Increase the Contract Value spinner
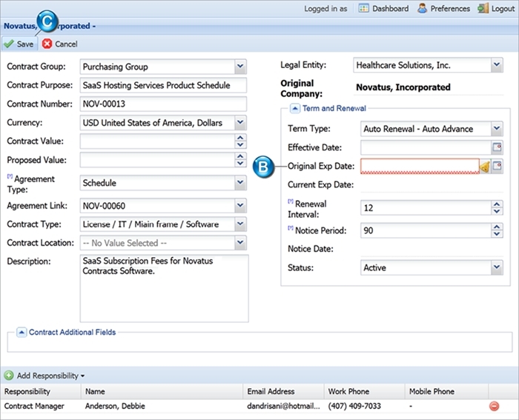The width and height of the screenshot is (519, 420). pos(240,138)
